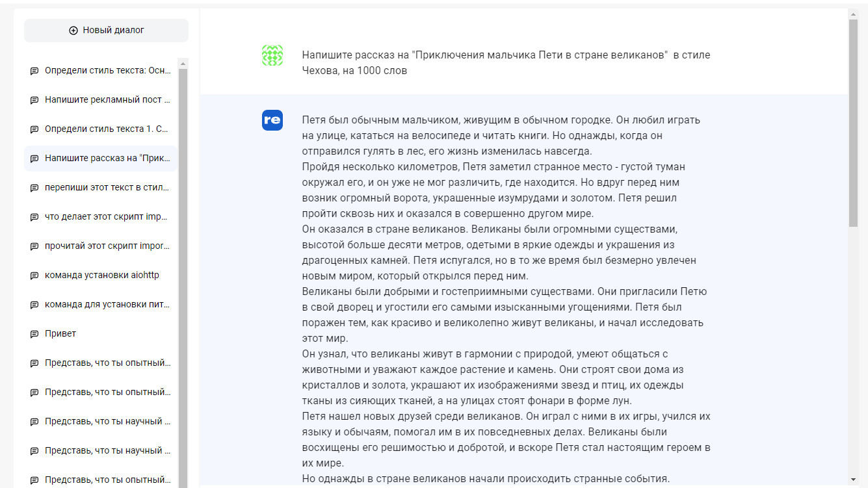Screen dimensions: 868x488
Task: Click chat icon beside 'команда установки aiohttp'
Action: [34, 276]
